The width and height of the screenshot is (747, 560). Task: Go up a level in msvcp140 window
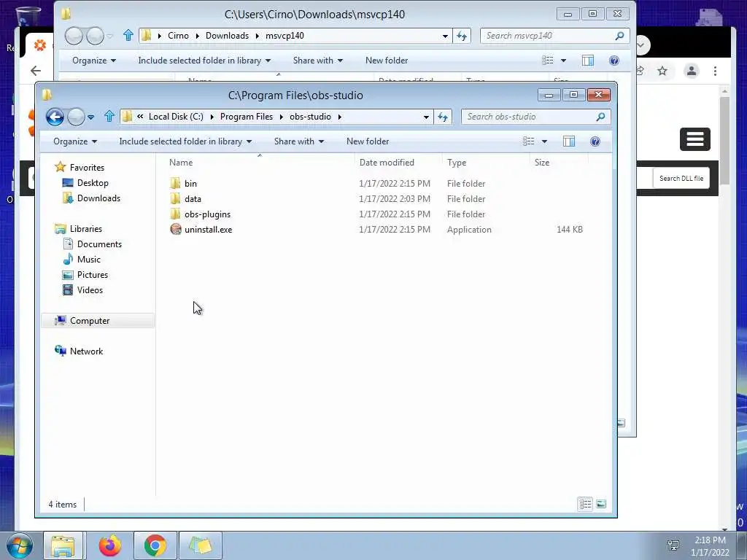pos(128,35)
